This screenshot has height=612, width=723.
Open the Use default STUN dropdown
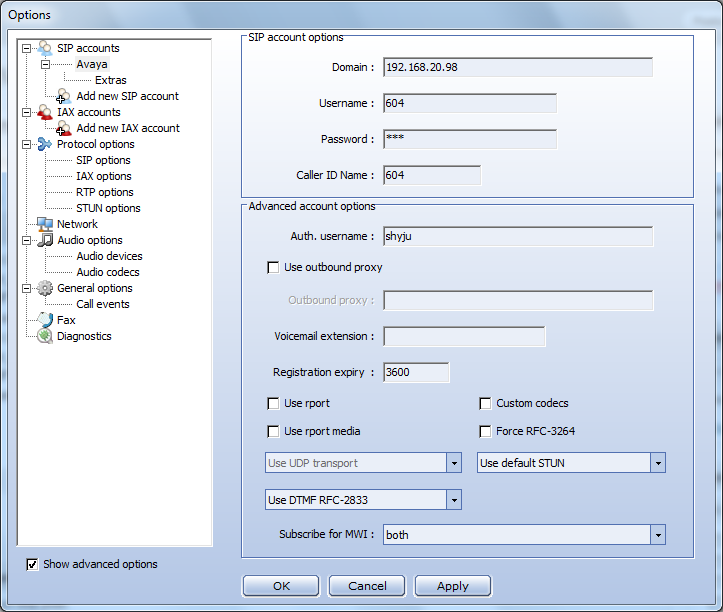[x=658, y=463]
